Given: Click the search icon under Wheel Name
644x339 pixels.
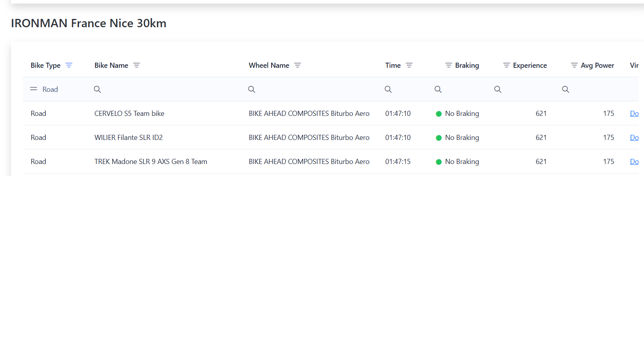Looking at the screenshot, I should pyautogui.click(x=252, y=89).
